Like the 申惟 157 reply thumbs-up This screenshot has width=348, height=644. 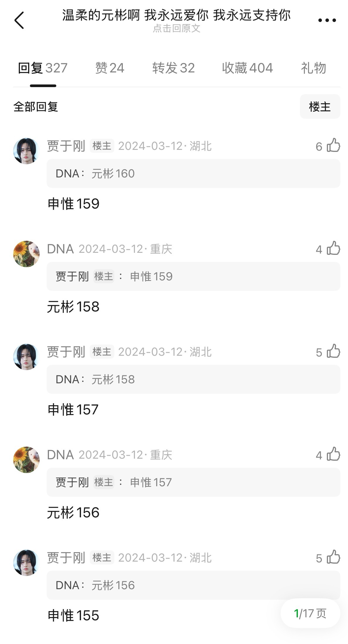(x=333, y=351)
